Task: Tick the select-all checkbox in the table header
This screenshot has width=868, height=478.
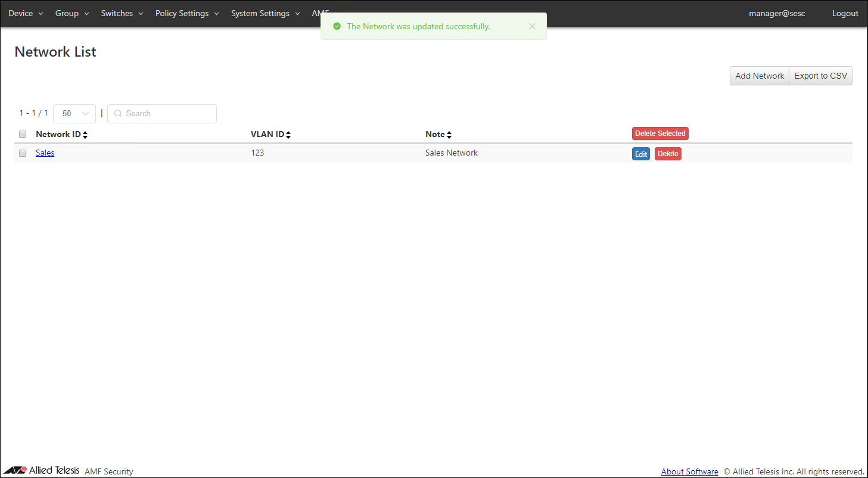Action: click(23, 134)
